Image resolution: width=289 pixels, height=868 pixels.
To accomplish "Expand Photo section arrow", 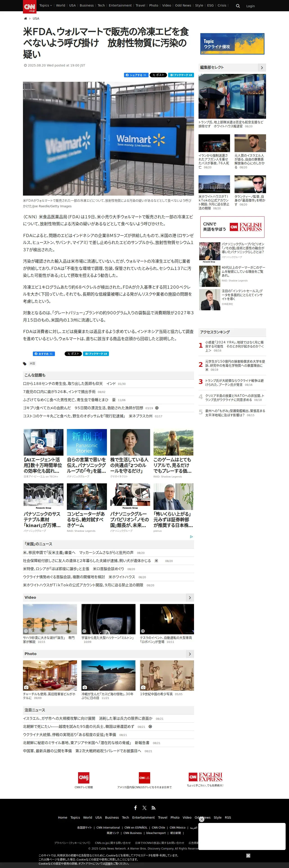I will point(190,654).
